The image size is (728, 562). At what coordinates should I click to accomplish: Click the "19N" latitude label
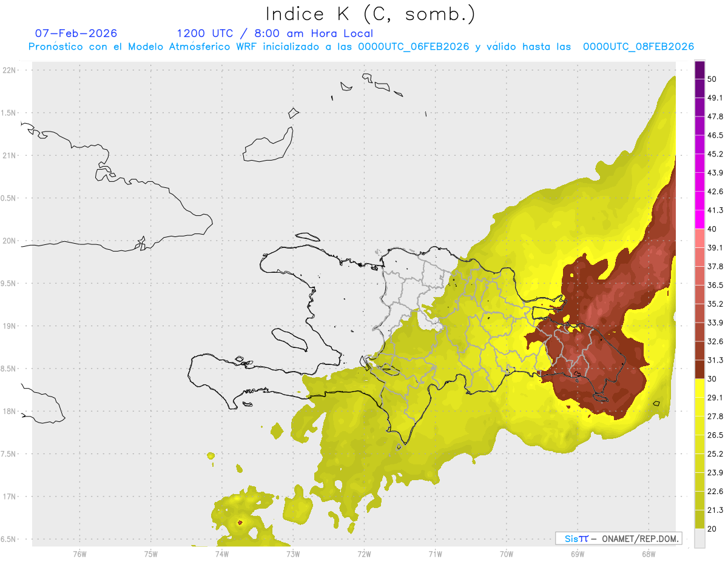[x=10, y=326]
